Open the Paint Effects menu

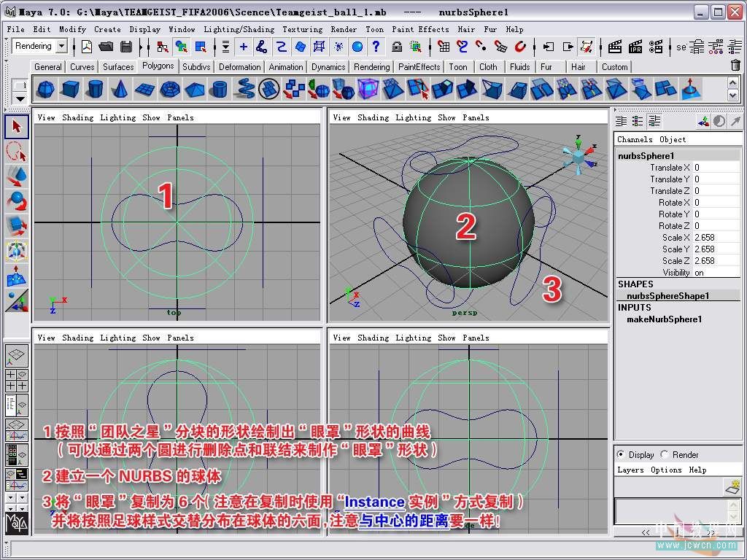click(x=420, y=29)
